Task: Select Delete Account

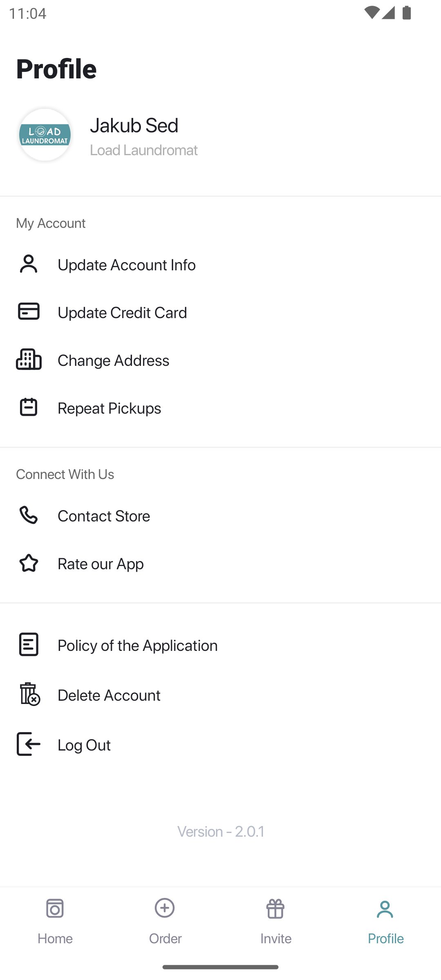Action: tap(109, 695)
